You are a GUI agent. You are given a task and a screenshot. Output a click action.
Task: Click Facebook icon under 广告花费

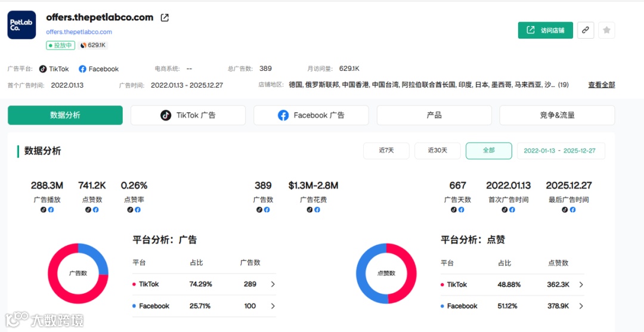pos(317,210)
